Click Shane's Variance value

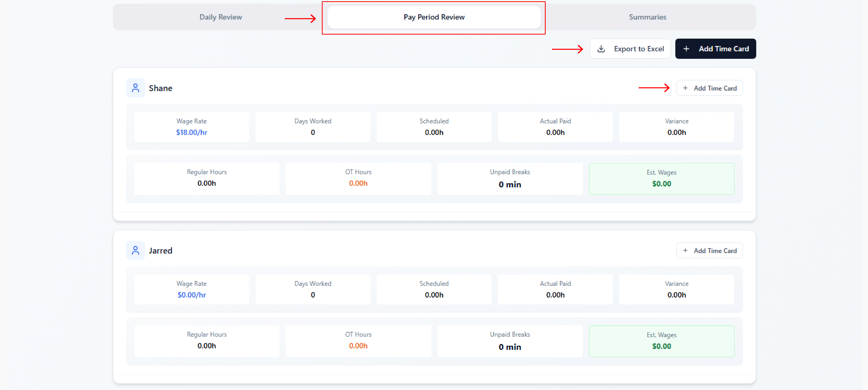677,132
